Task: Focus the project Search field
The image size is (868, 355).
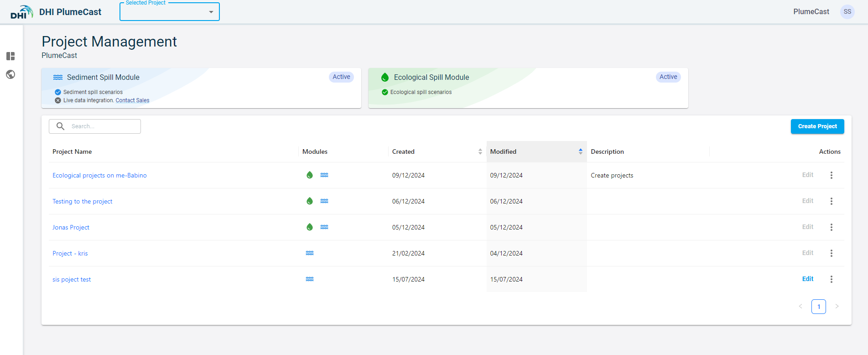Action: pyautogui.click(x=104, y=126)
